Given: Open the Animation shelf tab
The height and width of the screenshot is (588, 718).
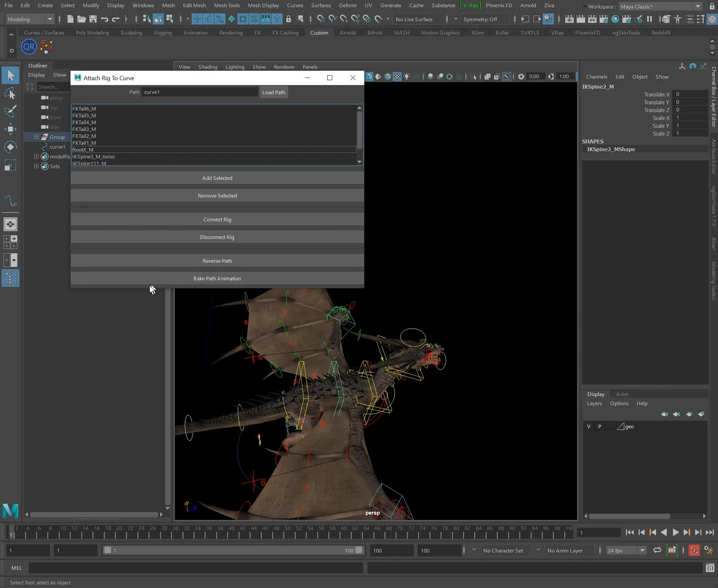Looking at the screenshot, I should (196, 33).
